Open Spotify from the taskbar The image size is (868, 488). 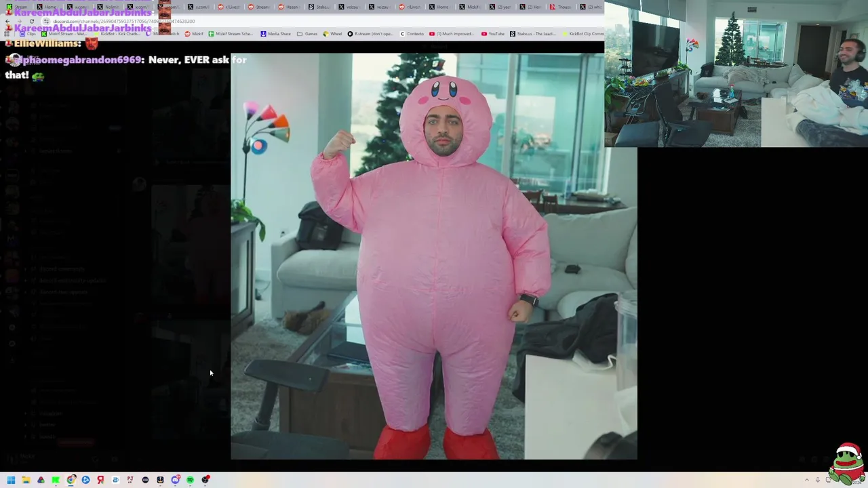(191, 480)
